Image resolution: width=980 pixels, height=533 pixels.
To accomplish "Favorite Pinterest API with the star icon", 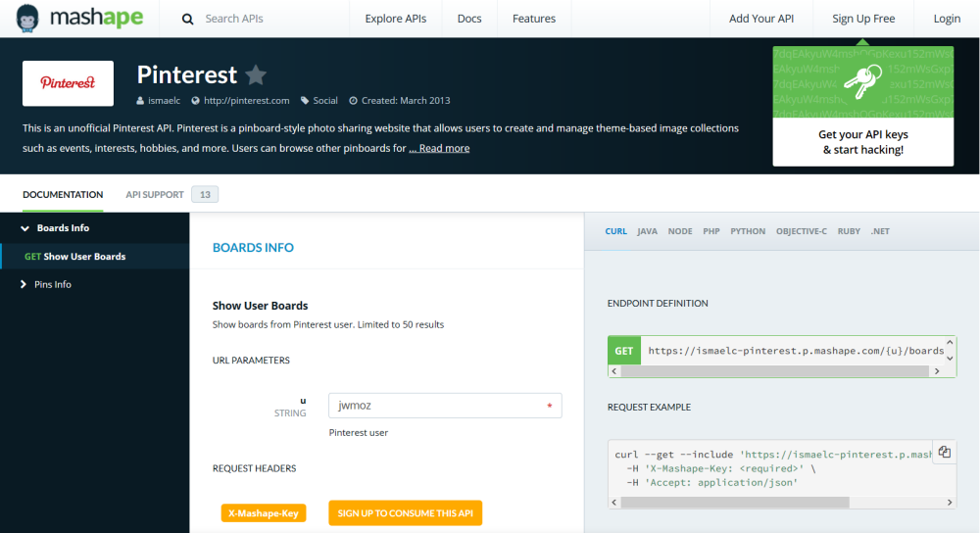I will (x=256, y=75).
